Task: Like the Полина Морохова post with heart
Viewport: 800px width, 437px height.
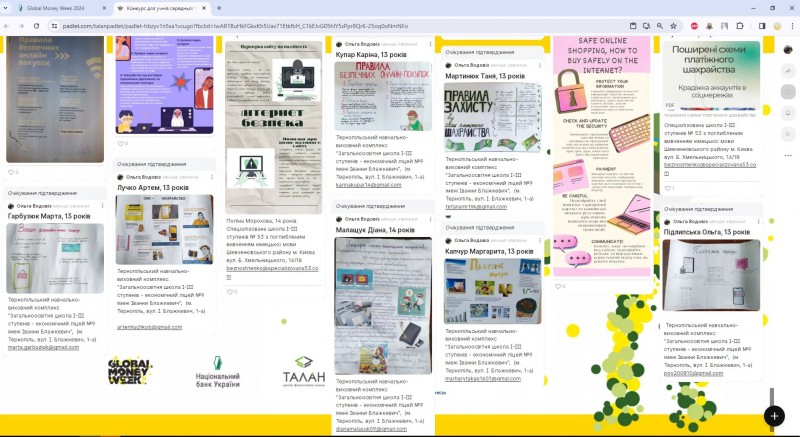Action: (228, 291)
